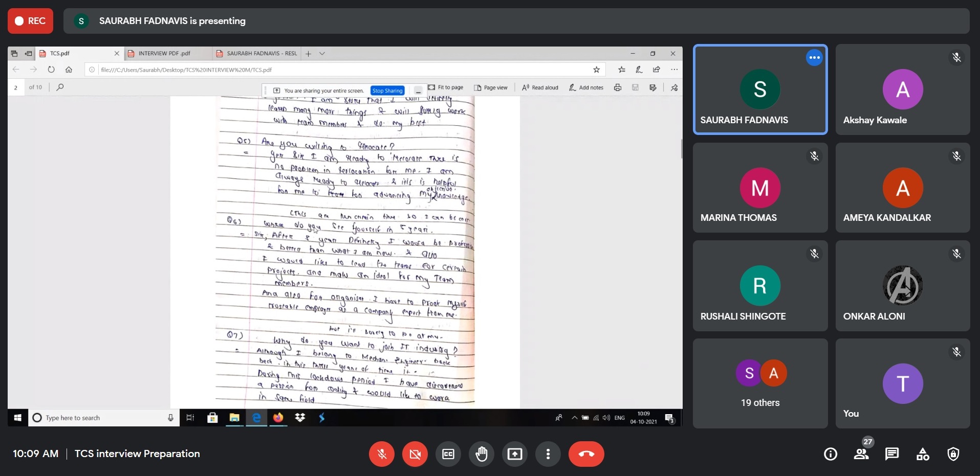Toggle closed captions button
The height and width of the screenshot is (476, 980).
448,454
